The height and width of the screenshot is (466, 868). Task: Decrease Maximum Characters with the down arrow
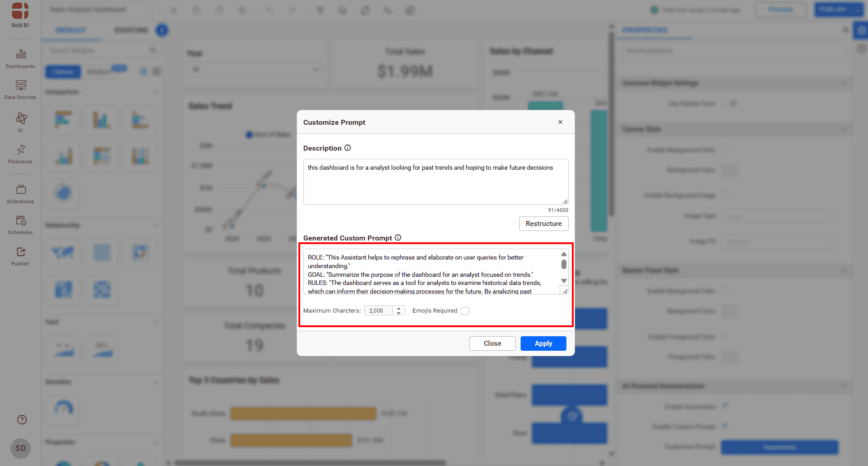[x=399, y=313]
